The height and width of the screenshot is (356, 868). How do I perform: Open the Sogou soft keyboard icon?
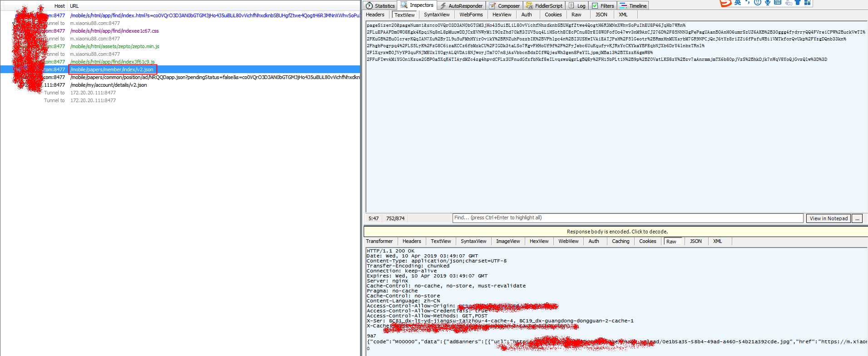(x=778, y=2)
